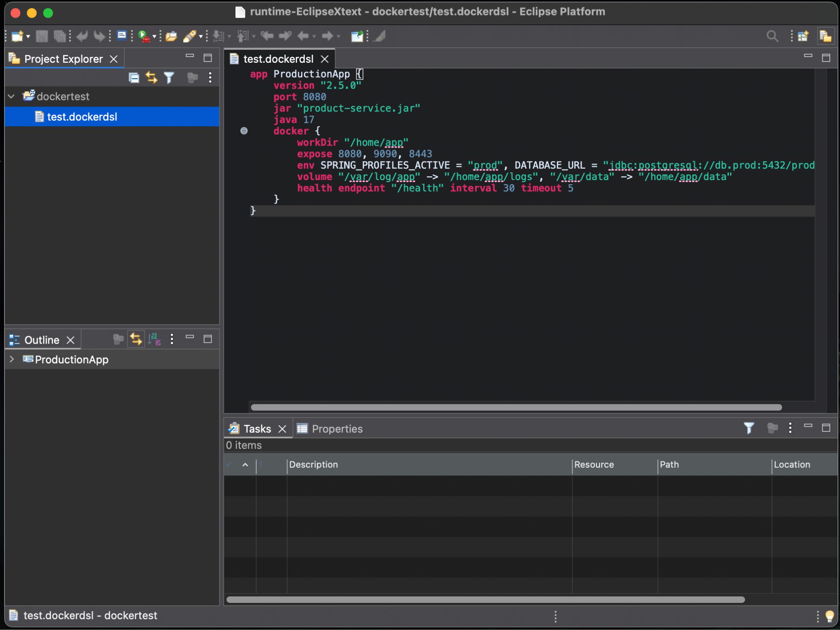
Task: Click the Project Explorer filter funnel icon
Action: point(169,78)
